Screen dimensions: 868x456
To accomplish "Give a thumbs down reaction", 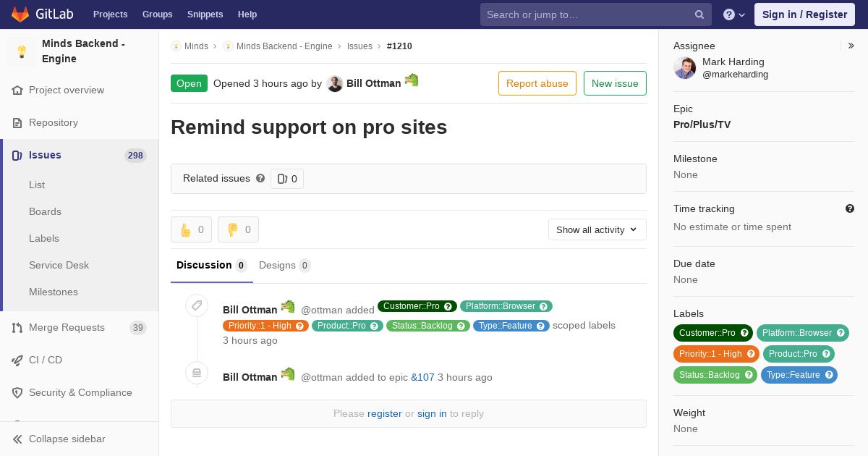I will coord(238,229).
